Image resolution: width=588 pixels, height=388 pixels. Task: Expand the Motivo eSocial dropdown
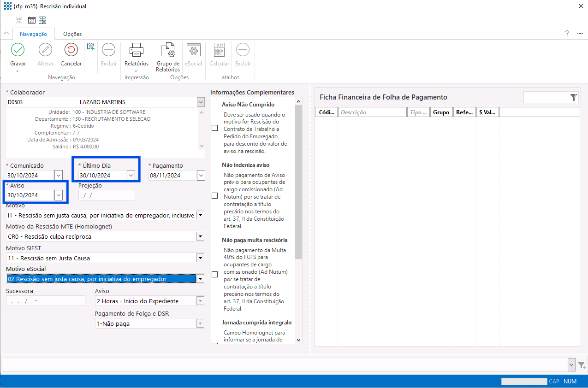(x=200, y=279)
